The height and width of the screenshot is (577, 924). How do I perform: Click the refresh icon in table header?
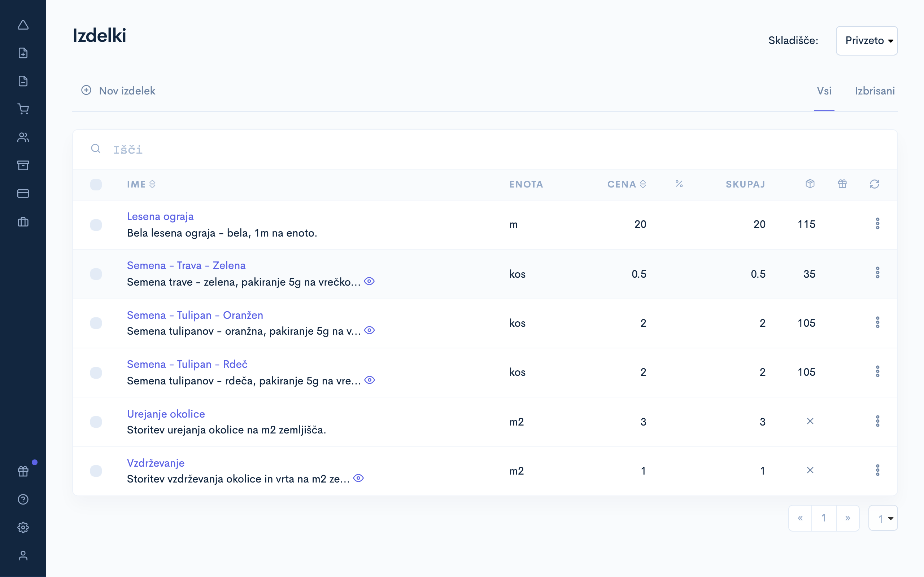coord(874,184)
